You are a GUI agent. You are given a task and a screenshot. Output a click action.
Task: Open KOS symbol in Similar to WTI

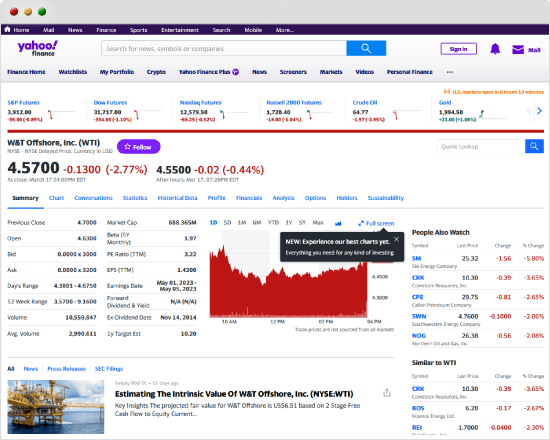418,408
